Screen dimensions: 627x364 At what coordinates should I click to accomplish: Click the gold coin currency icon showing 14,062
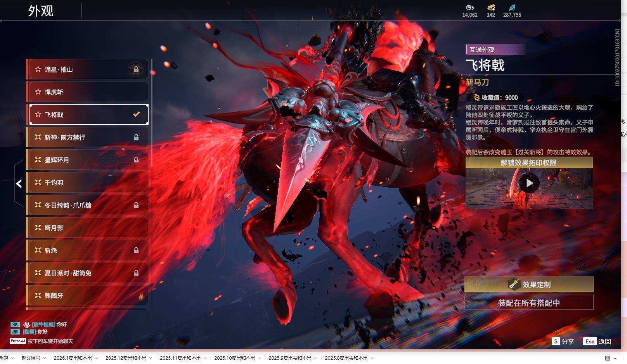pyautogui.click(x=469, y=7)
